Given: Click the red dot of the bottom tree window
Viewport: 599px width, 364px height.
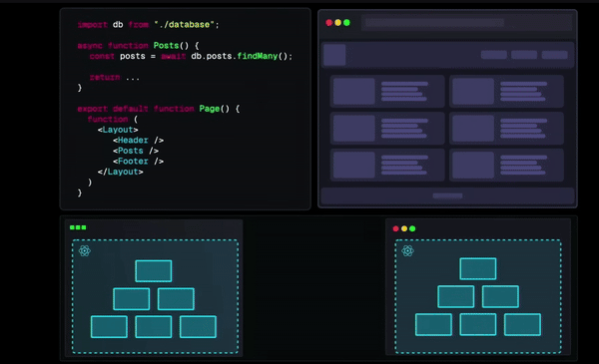Looking at the screenshot, I should tap(395, 228).
